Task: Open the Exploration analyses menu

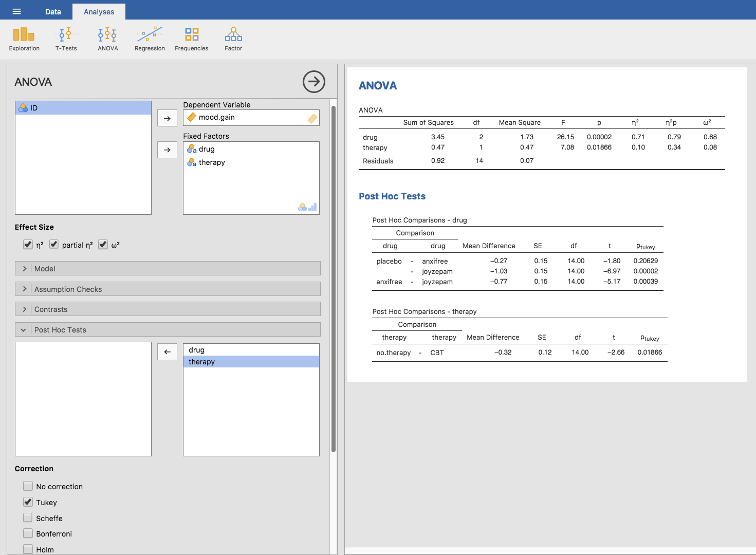Action: click(24, 40)
